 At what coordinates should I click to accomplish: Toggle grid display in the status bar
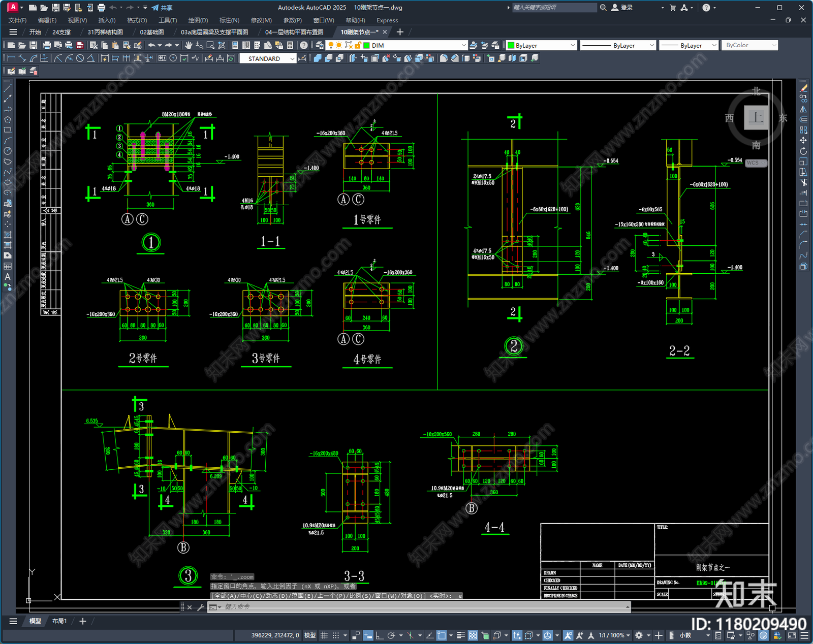(324, 635)
